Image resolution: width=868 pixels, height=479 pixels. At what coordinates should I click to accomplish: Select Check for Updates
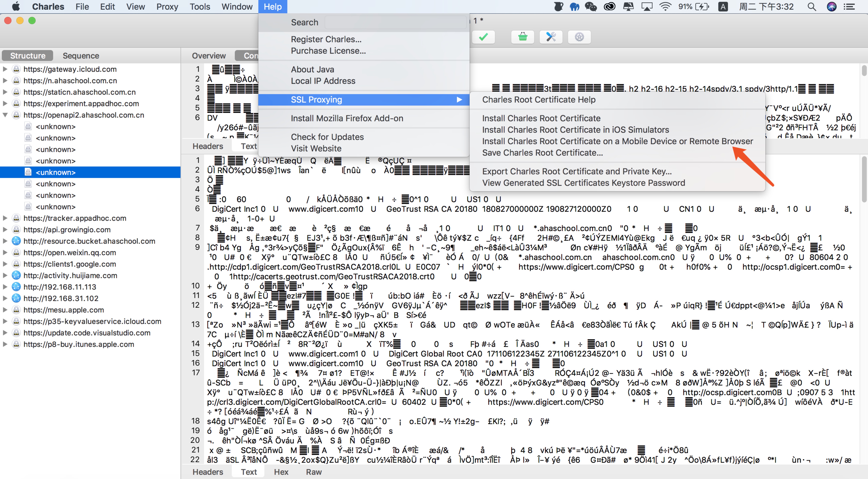click(327, 137)
